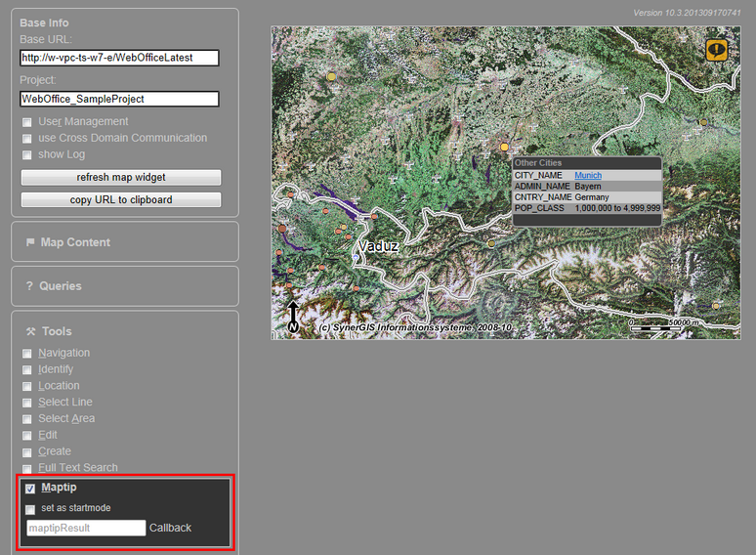
Task: Click the Vaduz label on map
Action: click(378, 246)
